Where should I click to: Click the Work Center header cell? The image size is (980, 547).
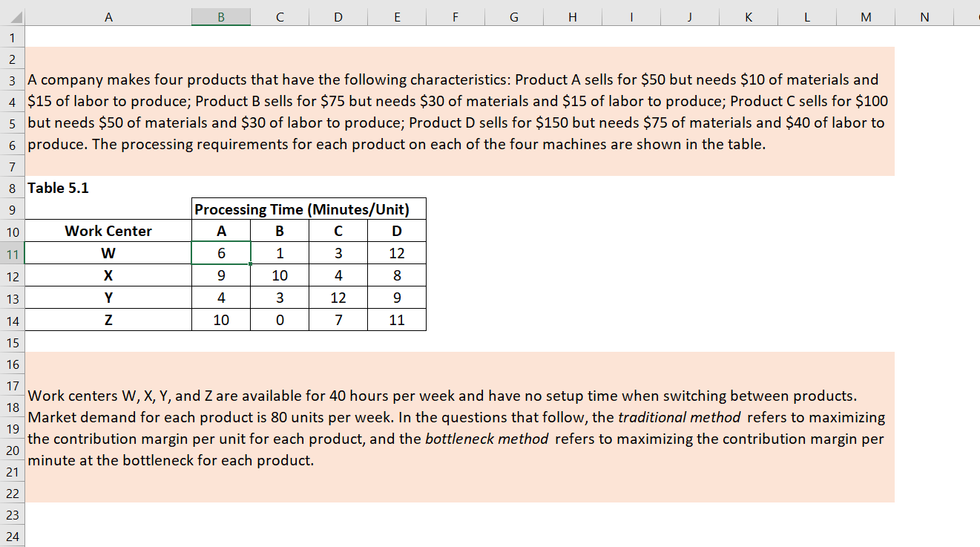108,231
